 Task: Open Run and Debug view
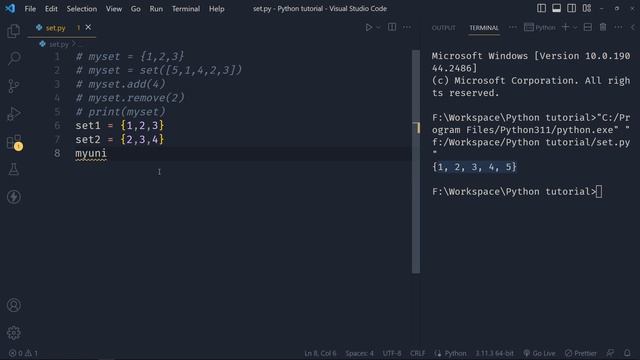(13, 114)
